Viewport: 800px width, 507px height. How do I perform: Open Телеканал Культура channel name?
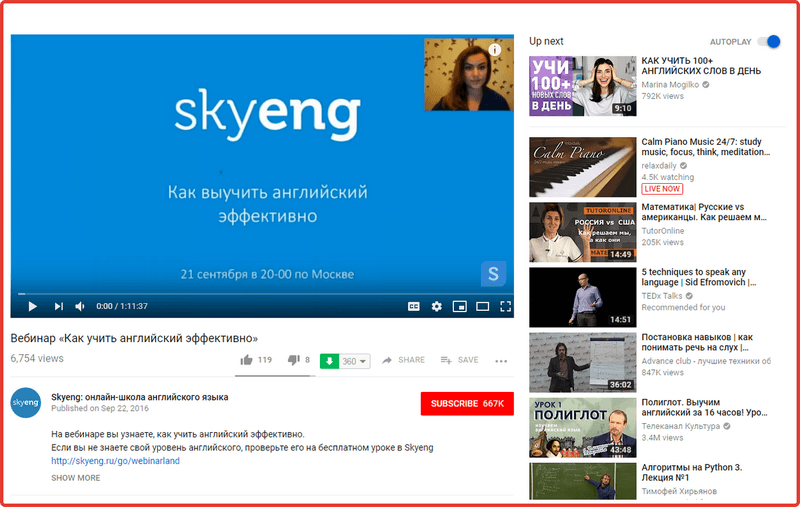point(681,426)
